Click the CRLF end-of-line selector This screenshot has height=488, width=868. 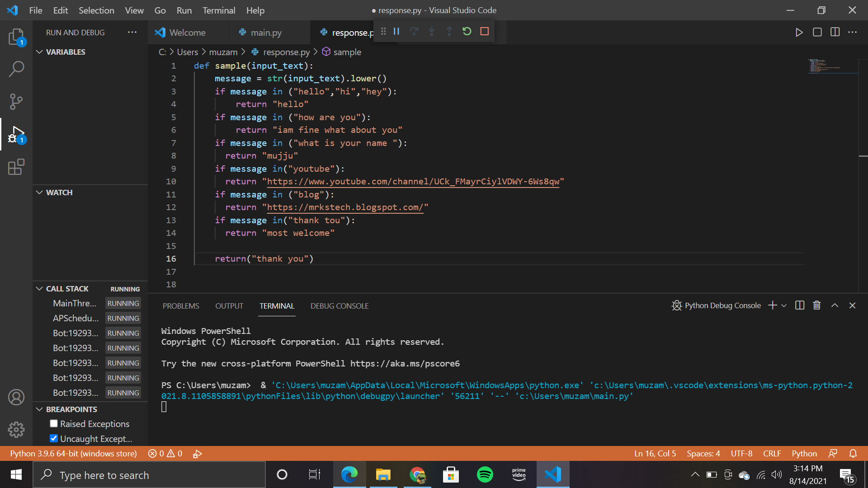[x=772, y=453]
